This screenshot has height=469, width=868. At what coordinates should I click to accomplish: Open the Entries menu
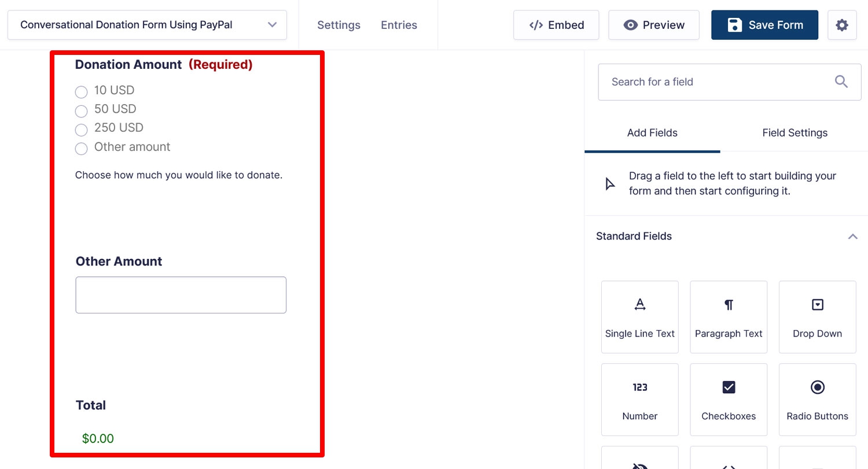(x=399, y=25)
